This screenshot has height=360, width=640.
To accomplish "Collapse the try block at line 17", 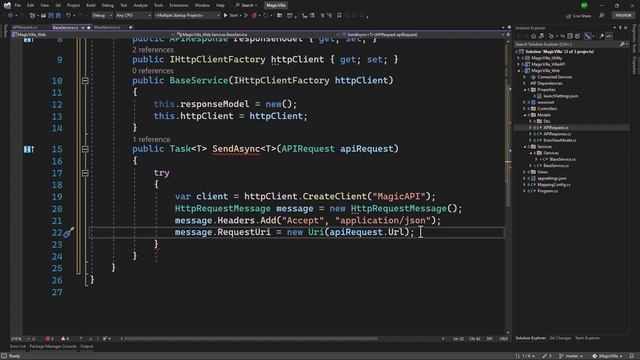I will pyautogui.click(x=85, y=173).
